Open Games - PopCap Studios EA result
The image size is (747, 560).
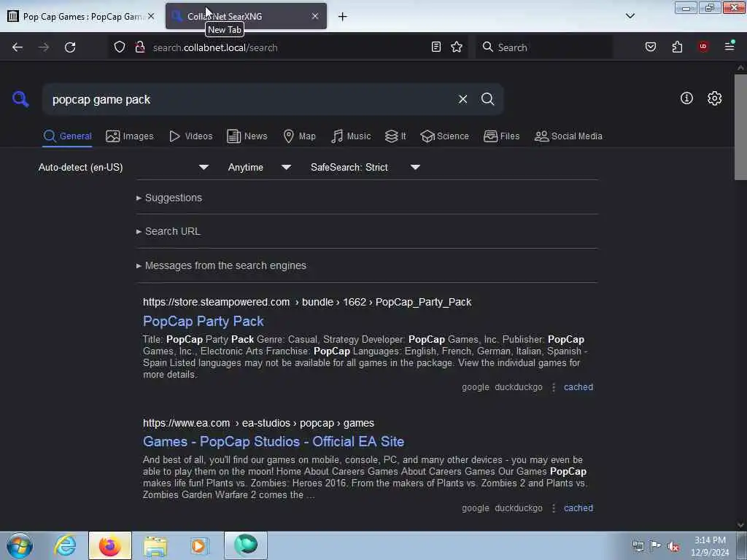tap(274, 441)
